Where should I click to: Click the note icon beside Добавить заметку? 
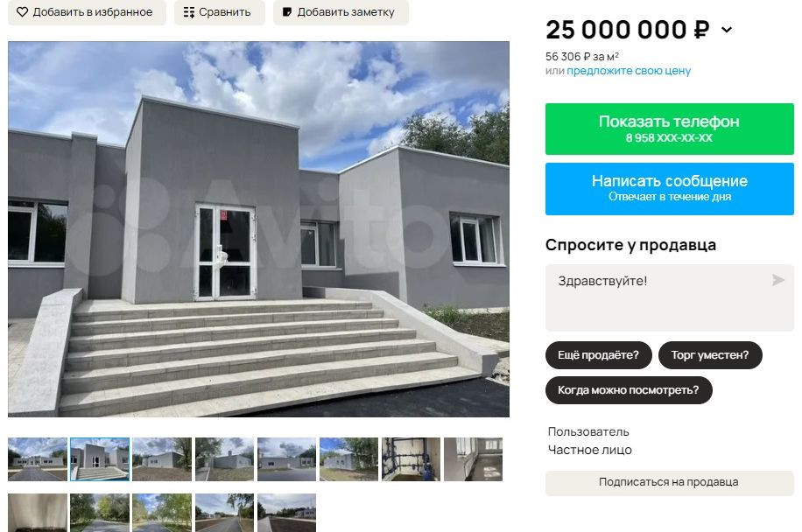(287, 11)
